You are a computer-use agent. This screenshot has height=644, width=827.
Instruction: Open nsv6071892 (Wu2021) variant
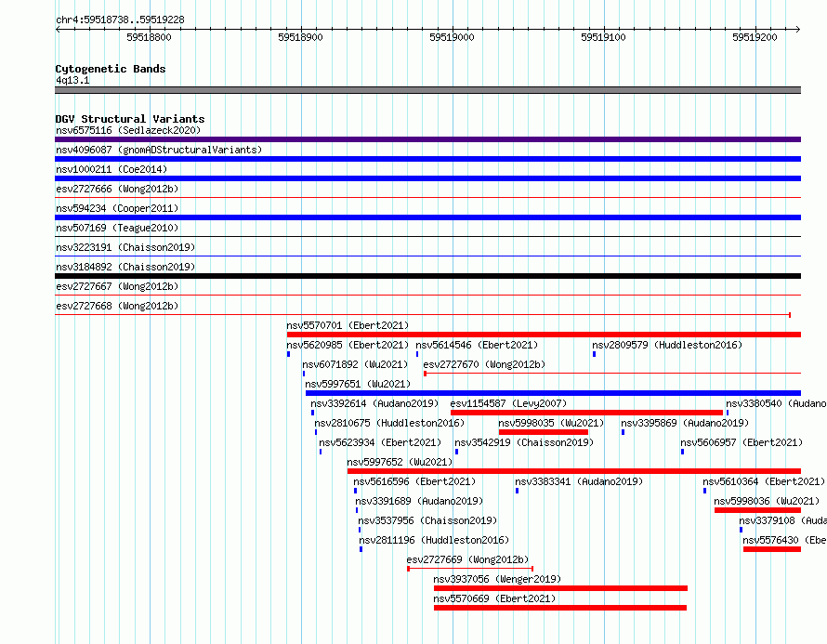tap(355, 364)
